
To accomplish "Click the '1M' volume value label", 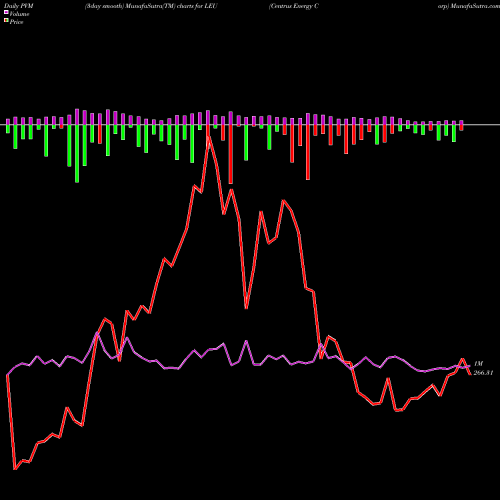I will 478,364.
